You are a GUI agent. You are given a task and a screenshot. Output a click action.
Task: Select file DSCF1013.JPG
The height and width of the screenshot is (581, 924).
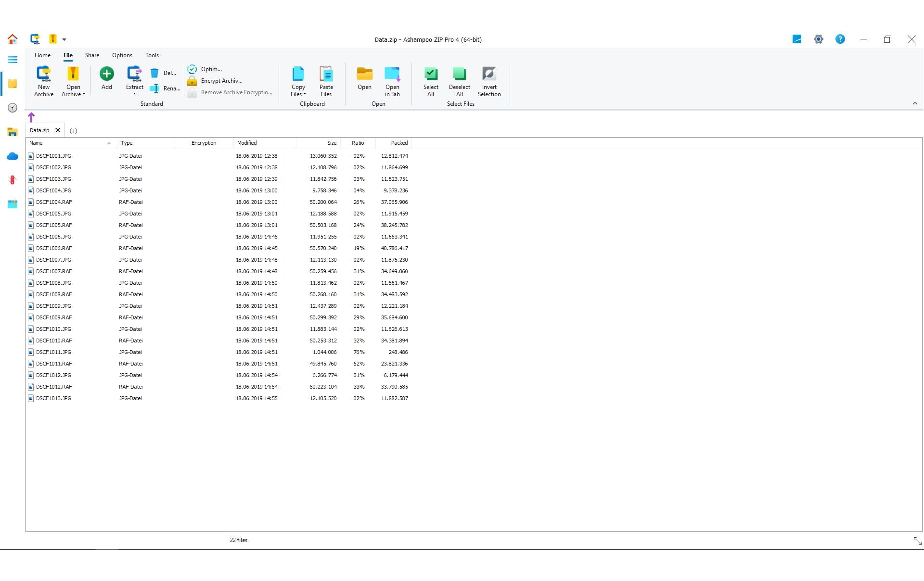coord(53,398)
